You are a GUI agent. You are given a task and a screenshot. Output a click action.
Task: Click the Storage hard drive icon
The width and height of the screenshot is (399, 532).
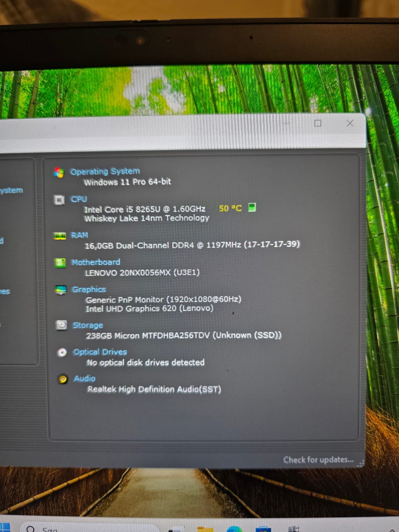(x=62, y=325)
